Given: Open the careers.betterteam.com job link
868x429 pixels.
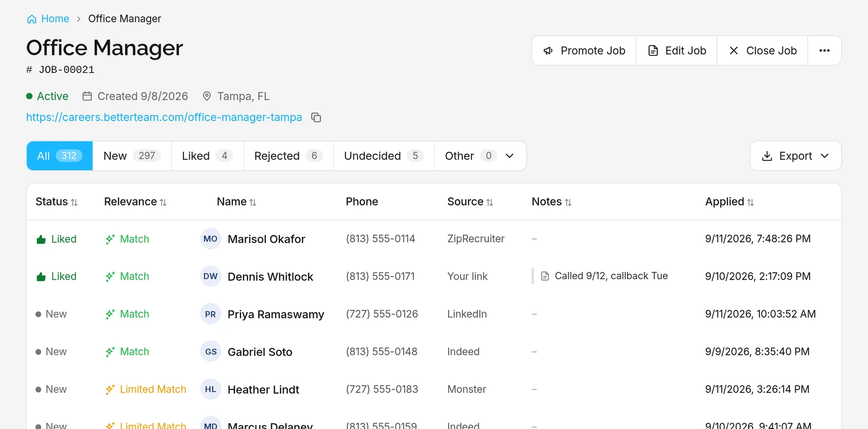Looking at the screenshot, I should (164, 117).
